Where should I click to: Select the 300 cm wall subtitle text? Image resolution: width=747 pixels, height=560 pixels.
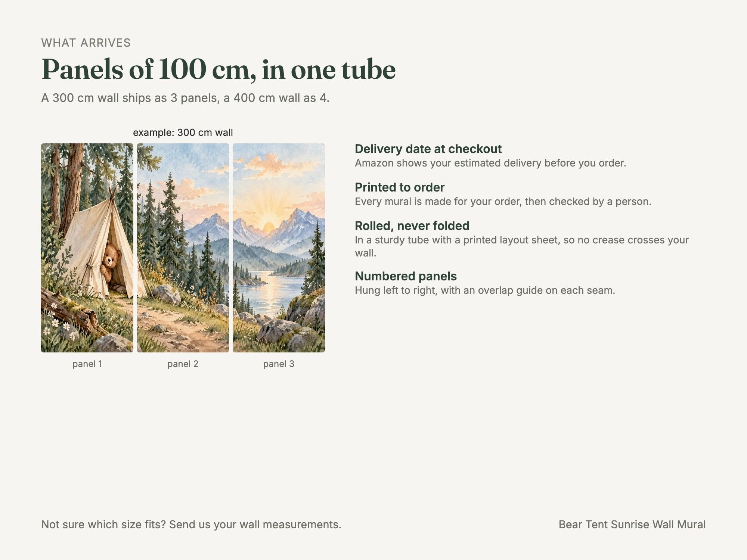[x=185, y=98]
